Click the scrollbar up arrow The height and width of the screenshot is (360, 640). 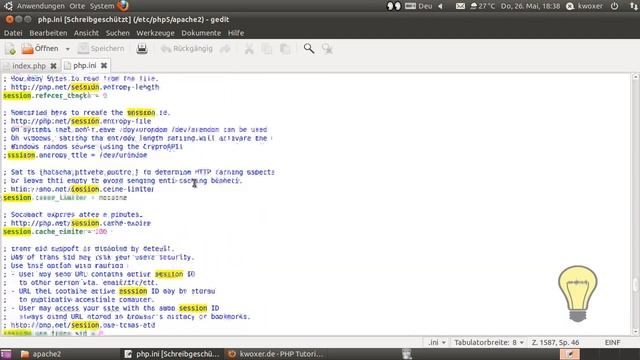tap(636, 77)
